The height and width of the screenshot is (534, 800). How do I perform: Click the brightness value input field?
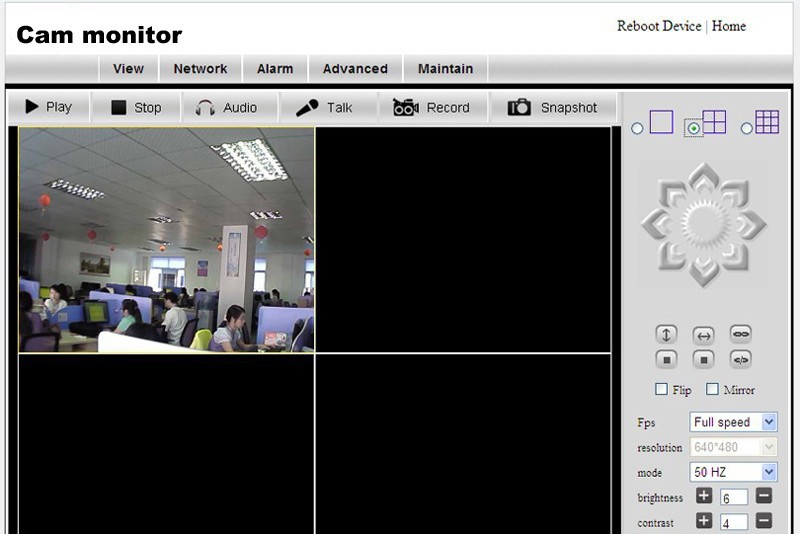coord(733,497)
